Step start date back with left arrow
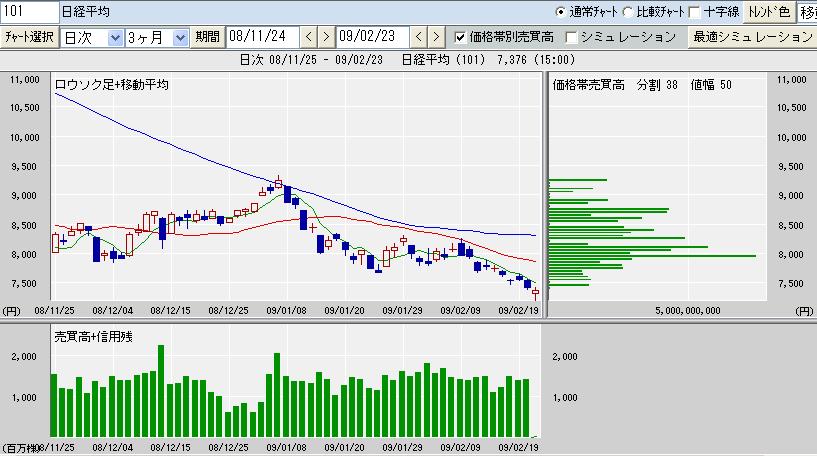 309,37
